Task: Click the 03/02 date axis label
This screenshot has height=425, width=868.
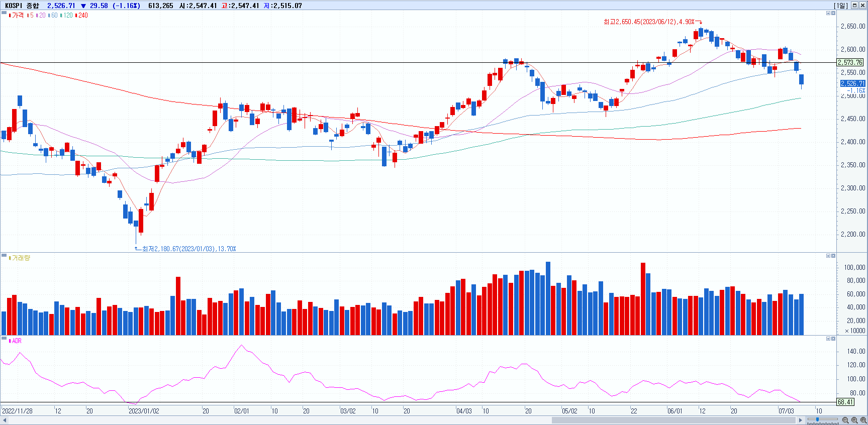Action: (x=348, y=411)
